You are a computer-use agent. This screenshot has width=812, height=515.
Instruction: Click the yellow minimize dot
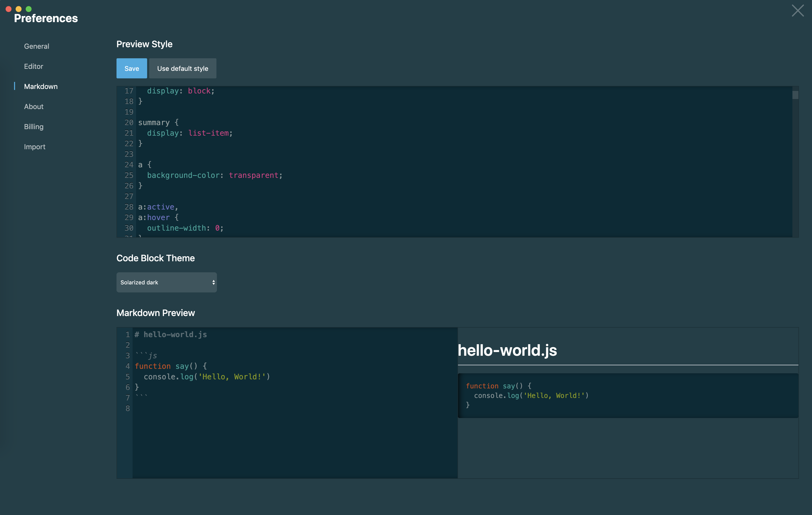[19, 9]
